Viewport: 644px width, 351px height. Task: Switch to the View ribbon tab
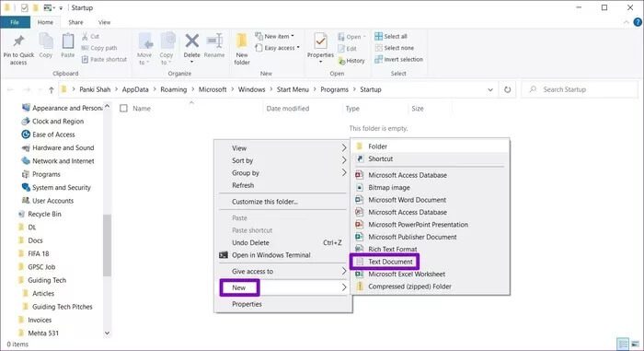(x=104, y=22)
